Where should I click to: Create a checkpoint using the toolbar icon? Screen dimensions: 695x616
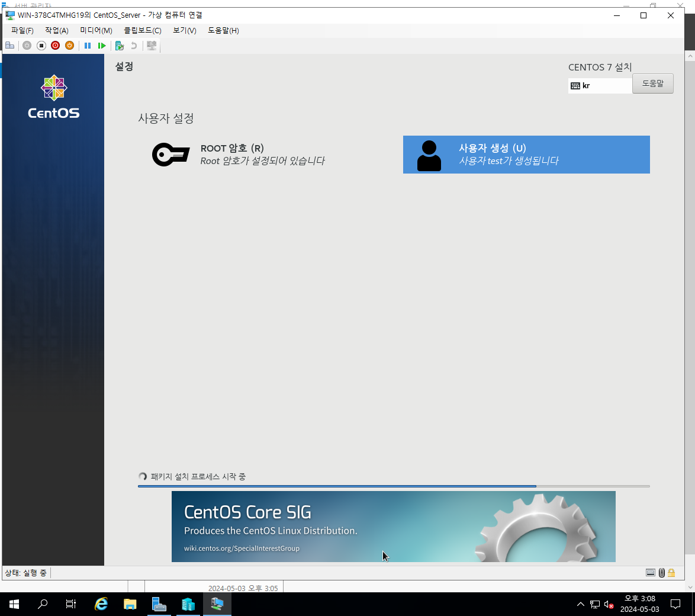119,46
